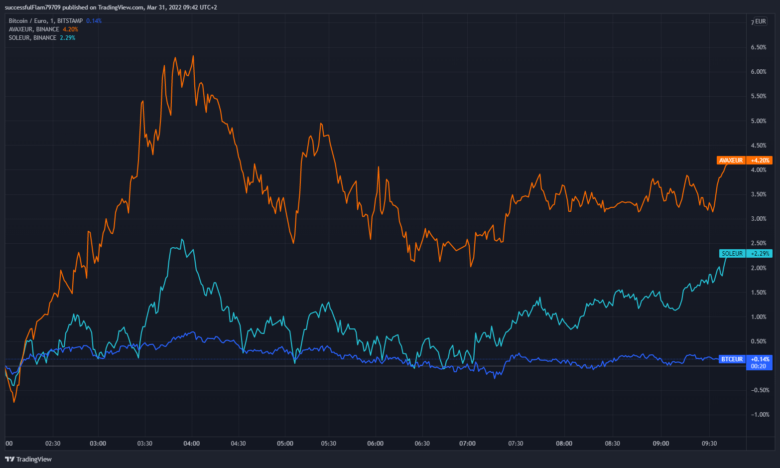780x468 pixels.
Task: Click the +2.29% value label on the axis
Action: (760, 254)
